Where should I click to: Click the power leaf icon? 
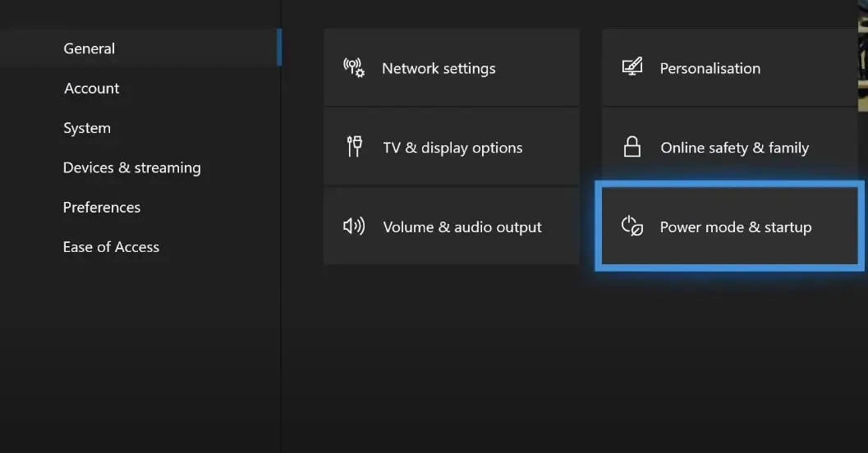[632, 226]
